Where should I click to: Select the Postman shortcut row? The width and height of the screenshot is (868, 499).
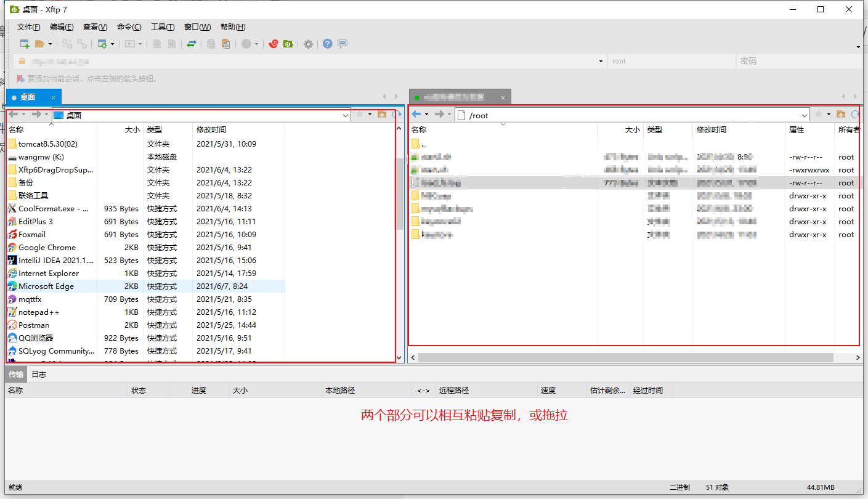coord(145,325)
